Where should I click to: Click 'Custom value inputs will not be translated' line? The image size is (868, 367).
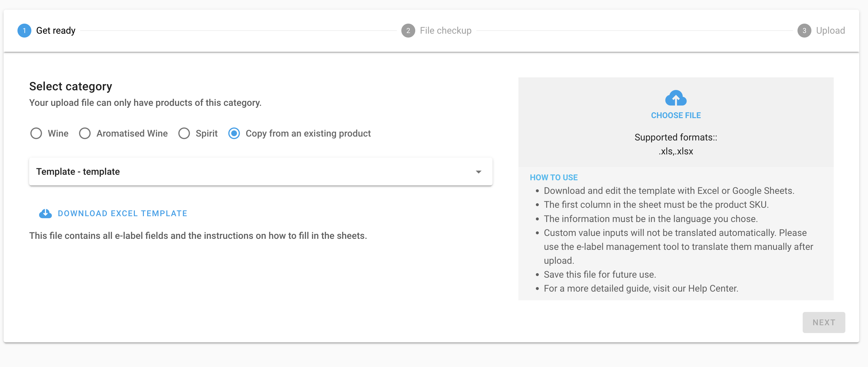(678, 247)
